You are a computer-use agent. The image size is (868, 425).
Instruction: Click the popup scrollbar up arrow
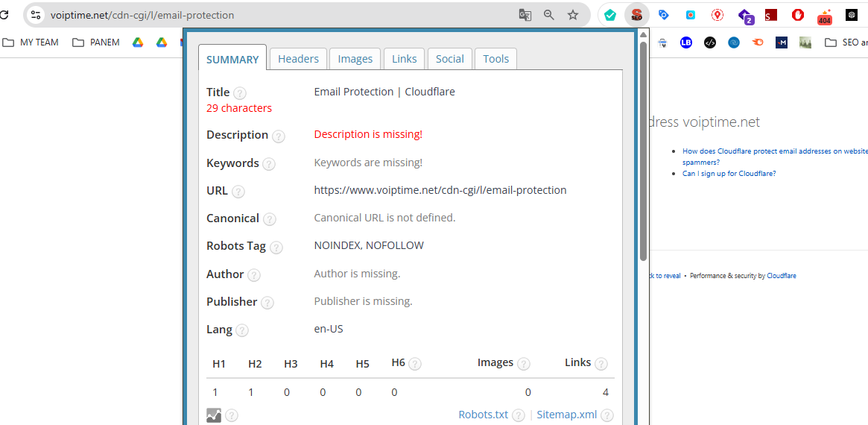click(643, 35)
